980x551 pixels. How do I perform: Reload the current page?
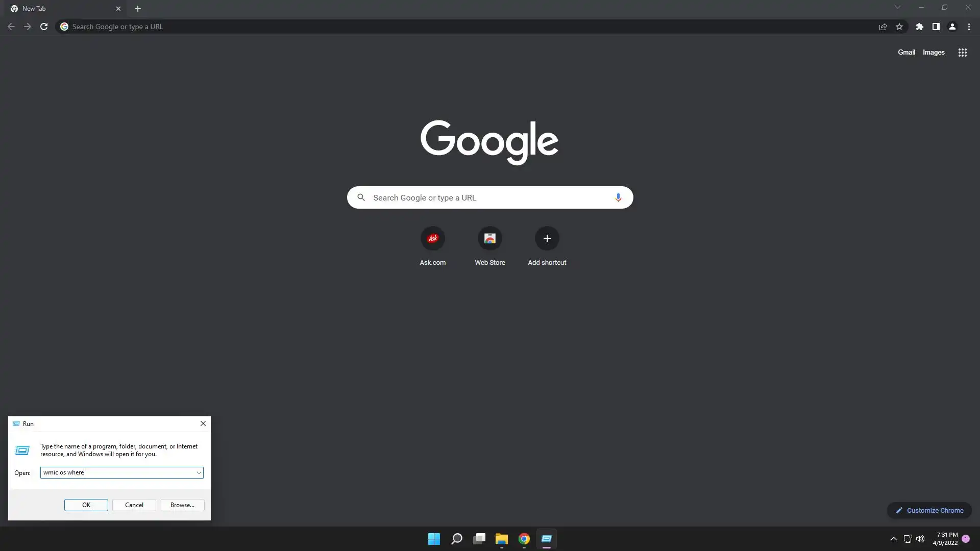point(44,27)
